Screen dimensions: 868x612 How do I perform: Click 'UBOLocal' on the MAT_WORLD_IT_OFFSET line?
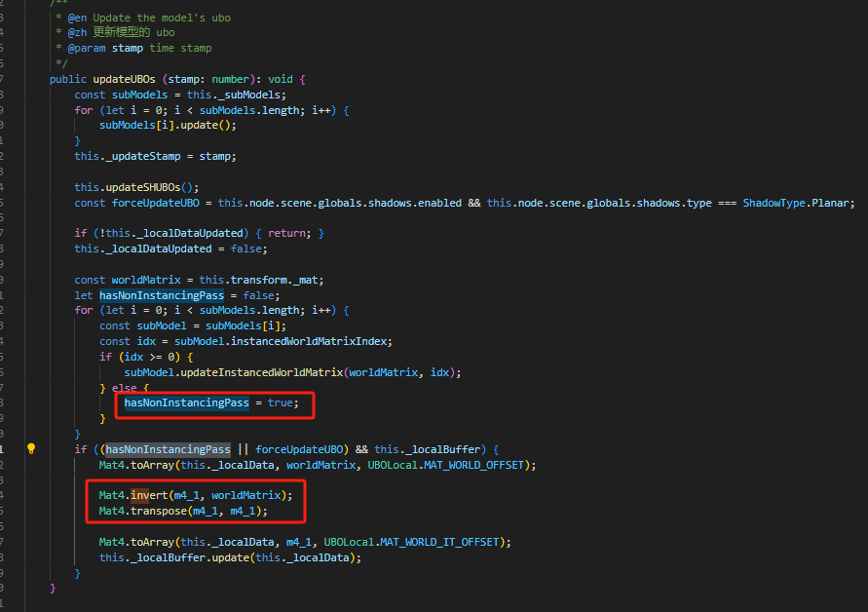point(349,542)
